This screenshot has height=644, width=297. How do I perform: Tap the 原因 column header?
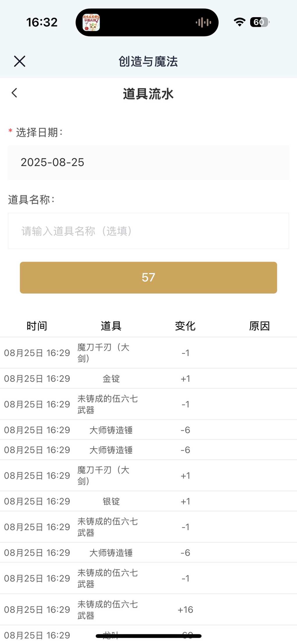(x=259, y=326)
